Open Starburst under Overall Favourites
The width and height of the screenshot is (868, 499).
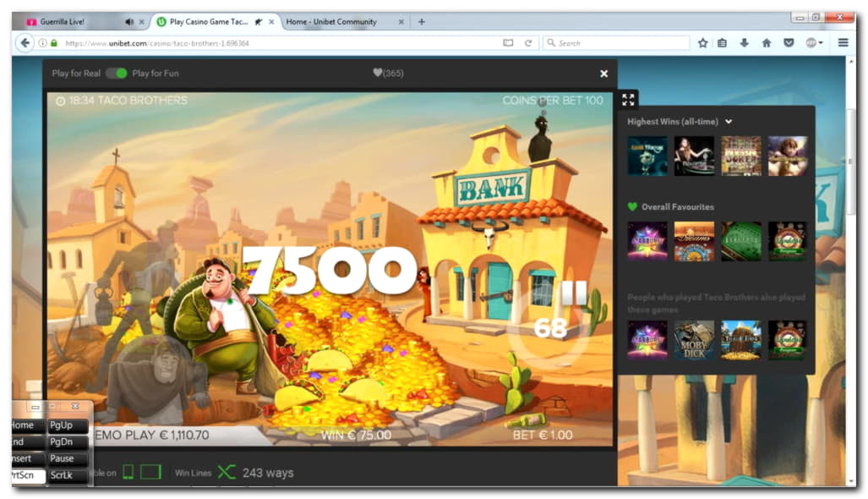tap(647, 242)
